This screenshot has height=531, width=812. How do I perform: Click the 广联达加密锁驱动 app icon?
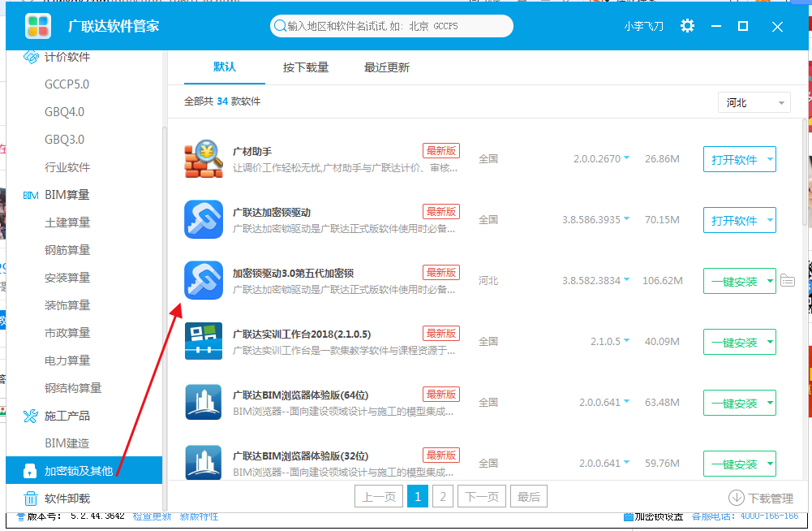(204, 219)
